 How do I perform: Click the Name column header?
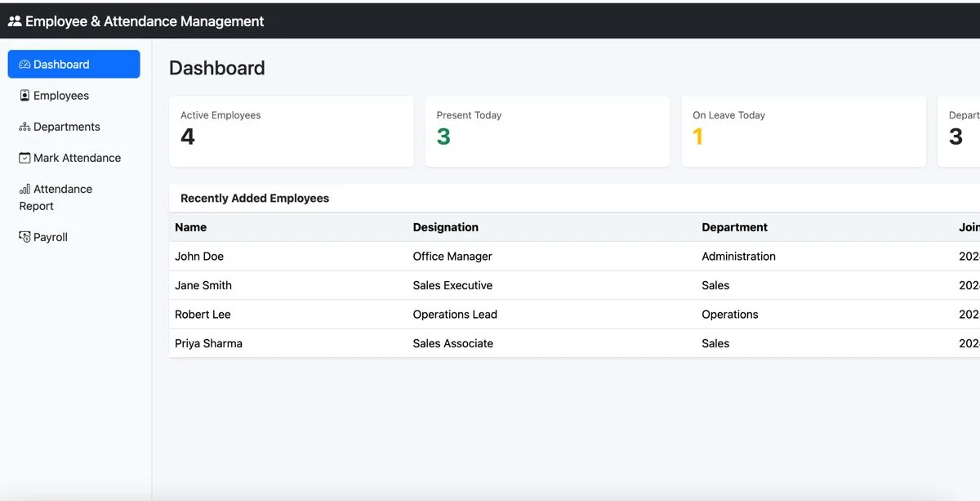(191, 227)
